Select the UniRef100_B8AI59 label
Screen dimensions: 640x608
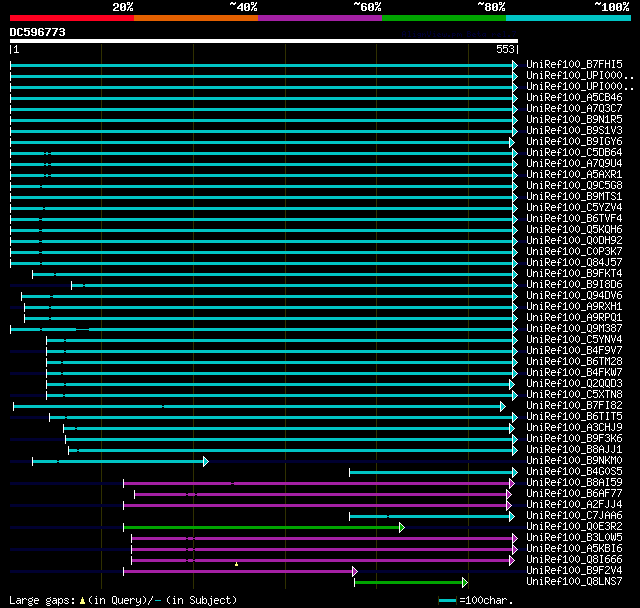(x=574, y=483)
